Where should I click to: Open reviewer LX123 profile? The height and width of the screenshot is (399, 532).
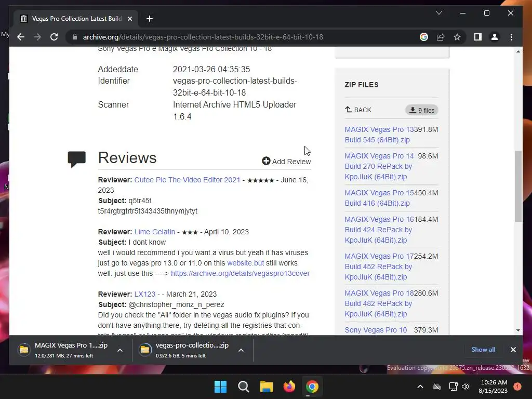[x=145, y=294]
